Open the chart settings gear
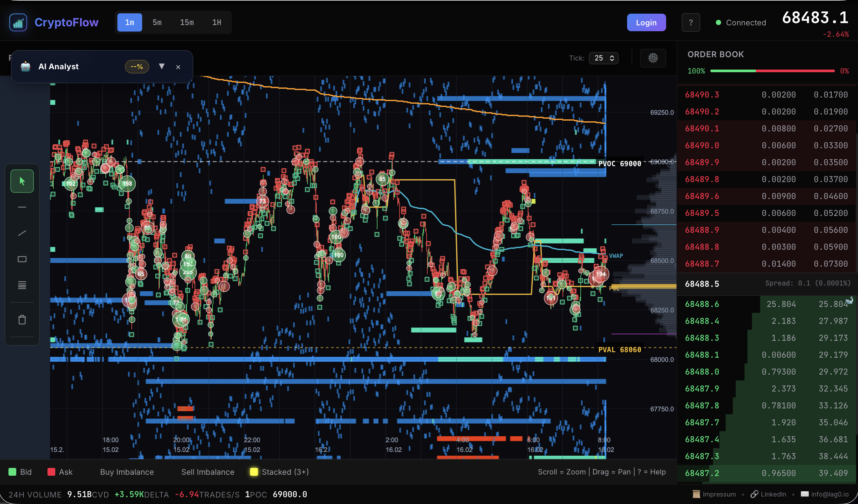Image resolution: width=858 pixels, height=504 pixels. [653, 58]
